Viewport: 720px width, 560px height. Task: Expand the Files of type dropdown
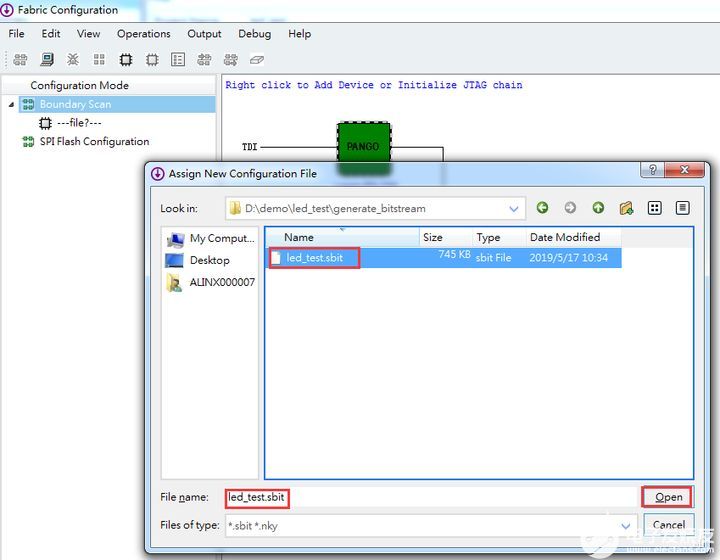click(x=625, y=526)
